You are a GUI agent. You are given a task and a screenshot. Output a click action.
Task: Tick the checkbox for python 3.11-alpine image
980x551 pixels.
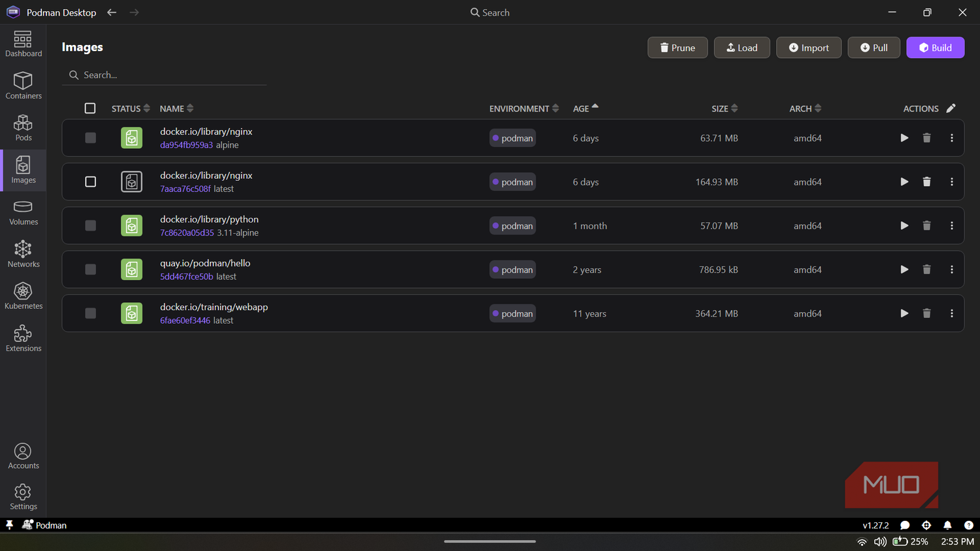click(x=90, y=225)
